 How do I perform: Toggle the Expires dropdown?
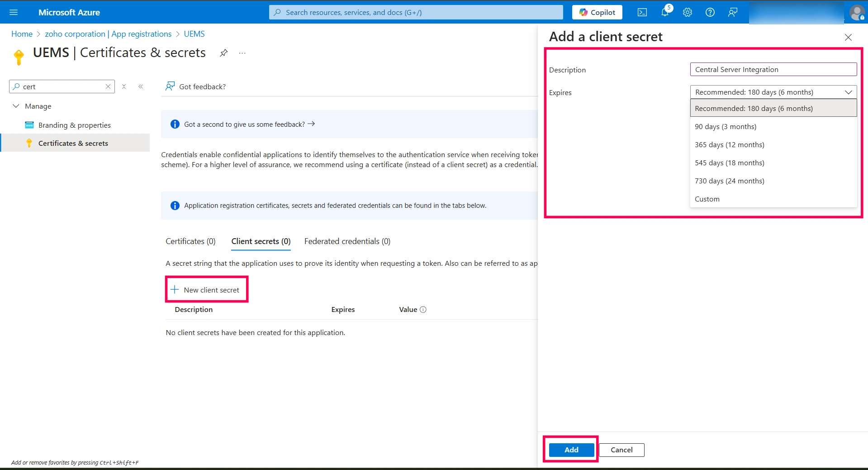point(773,92)
